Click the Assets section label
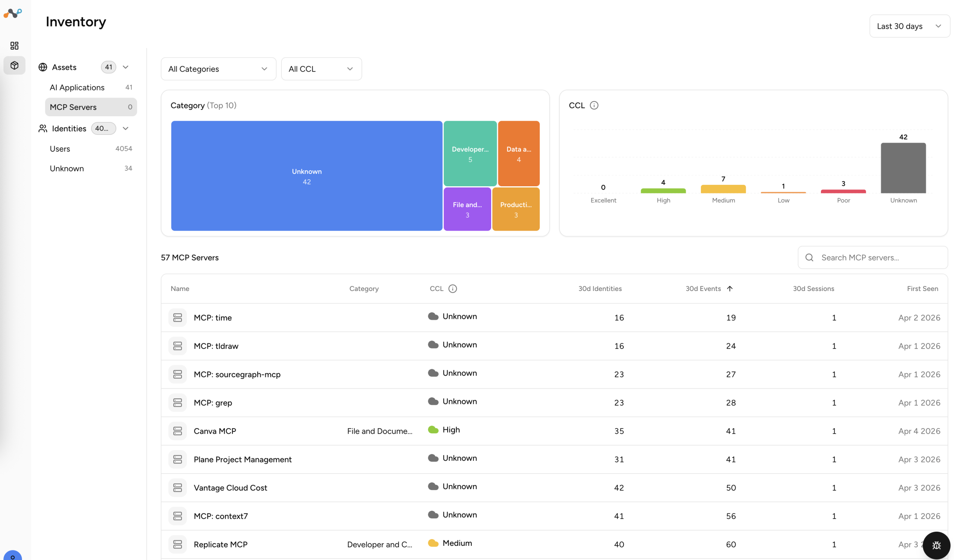This screenshot has width=954, height=560. click(x=64, y=67)
